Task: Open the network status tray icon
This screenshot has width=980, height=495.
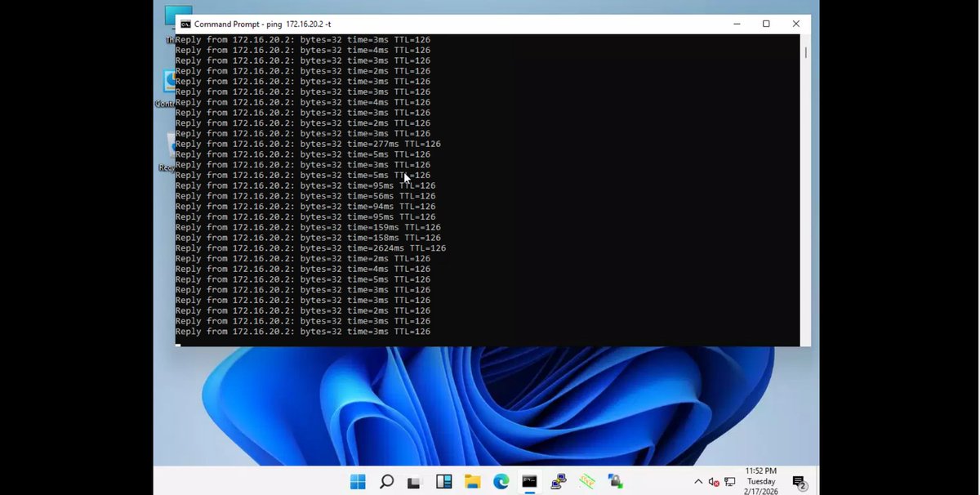Action: click(x=729, y=482)
